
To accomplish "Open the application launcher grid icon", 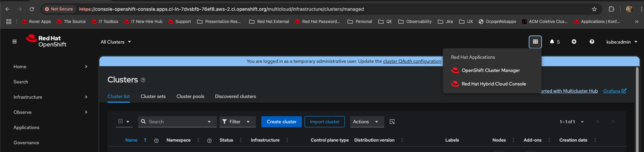I will coord(535,42).
